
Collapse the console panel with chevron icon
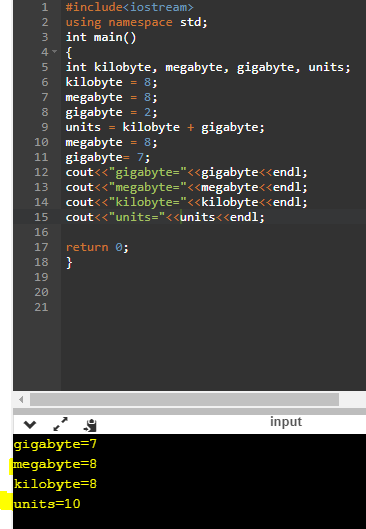[30, 425]
